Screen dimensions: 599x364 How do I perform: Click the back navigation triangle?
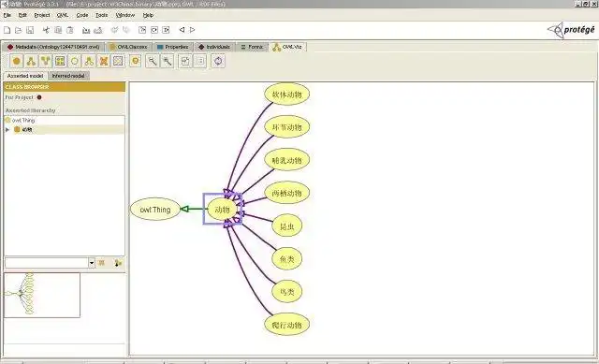182,29
